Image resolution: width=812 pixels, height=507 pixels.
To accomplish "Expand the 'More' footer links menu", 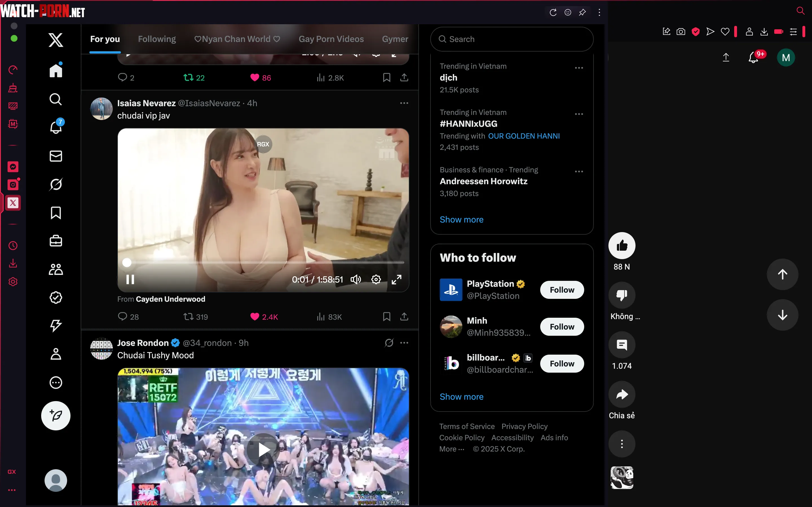I will tap(452, 449).
